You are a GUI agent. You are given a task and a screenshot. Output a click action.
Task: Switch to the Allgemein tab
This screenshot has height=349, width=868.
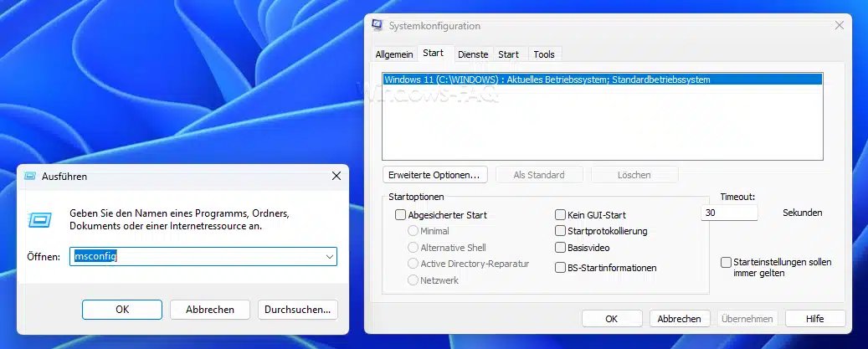pos(394,54)
